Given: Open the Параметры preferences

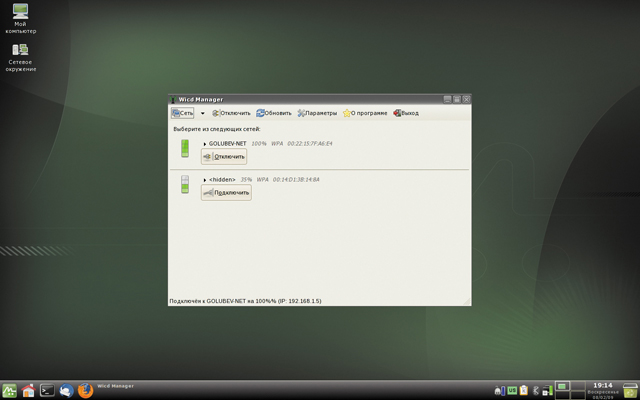Looking at the screenshot, I should (x=317, y=113).
